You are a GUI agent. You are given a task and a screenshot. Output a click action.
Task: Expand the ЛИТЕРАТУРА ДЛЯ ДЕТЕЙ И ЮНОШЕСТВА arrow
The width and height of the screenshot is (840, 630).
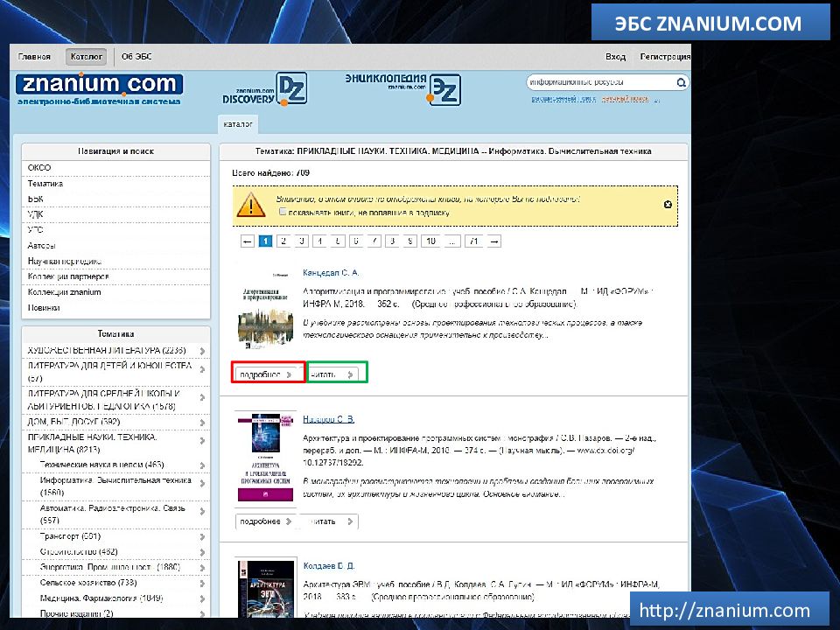[202, 369]
